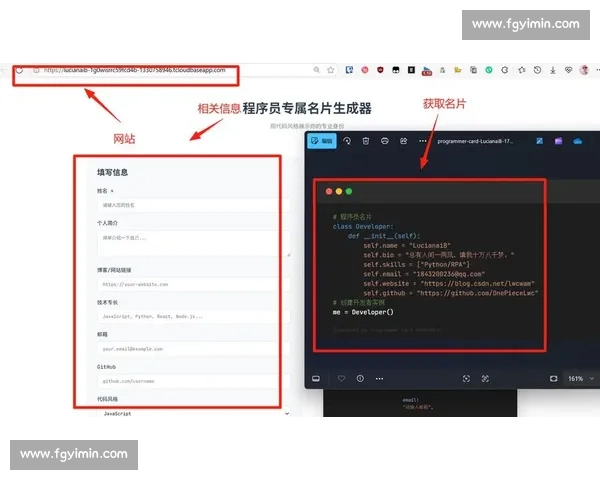Click code line self.name = "LucianaiB"

tap(407, 245)
